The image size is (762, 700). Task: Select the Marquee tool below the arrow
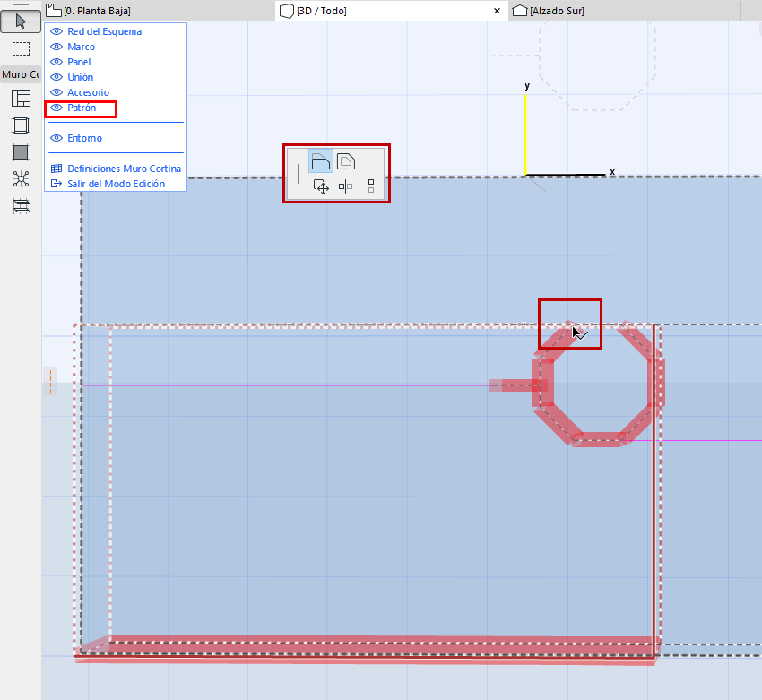click(20, 48)
